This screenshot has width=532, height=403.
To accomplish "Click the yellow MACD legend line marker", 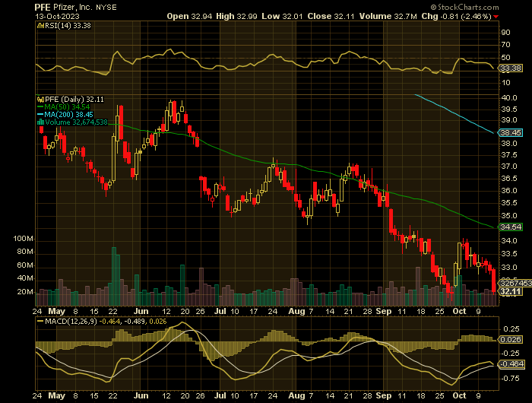I will tap(40, 321).
